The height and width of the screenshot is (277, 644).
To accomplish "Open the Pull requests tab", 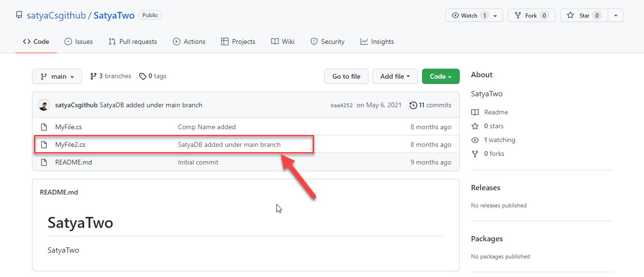I will [133, 41].
